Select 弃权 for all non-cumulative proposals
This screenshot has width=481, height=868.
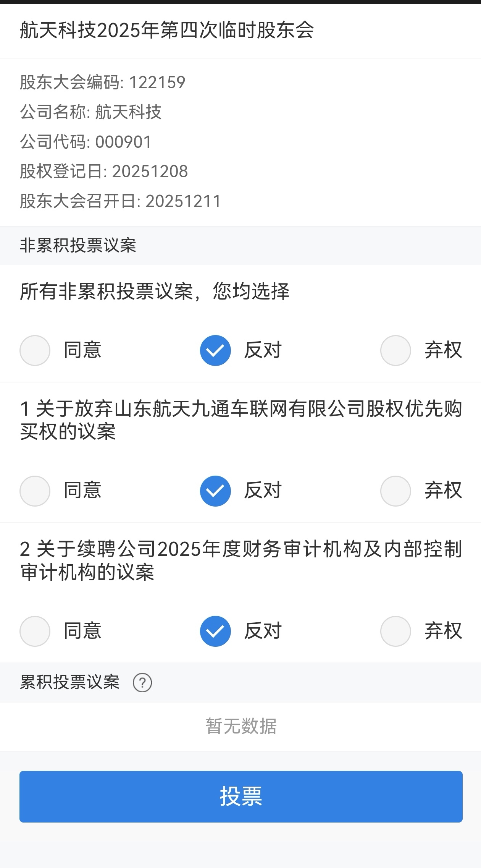pos(395,350)
